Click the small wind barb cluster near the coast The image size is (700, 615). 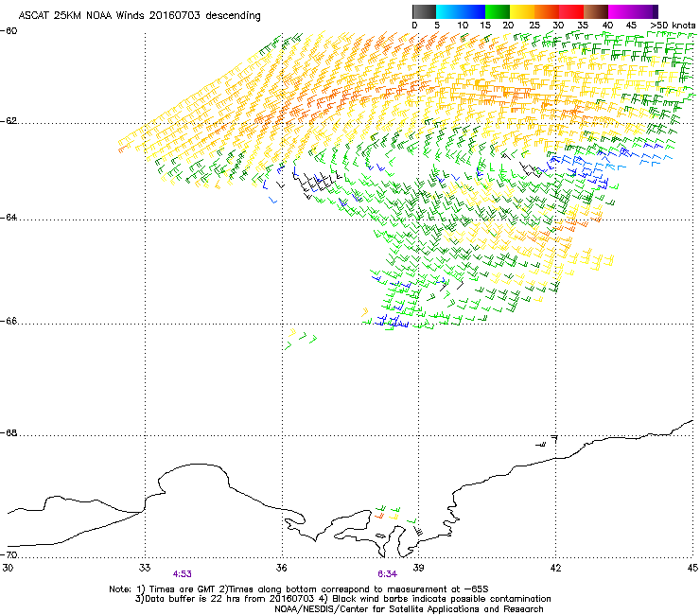point(397,519)
